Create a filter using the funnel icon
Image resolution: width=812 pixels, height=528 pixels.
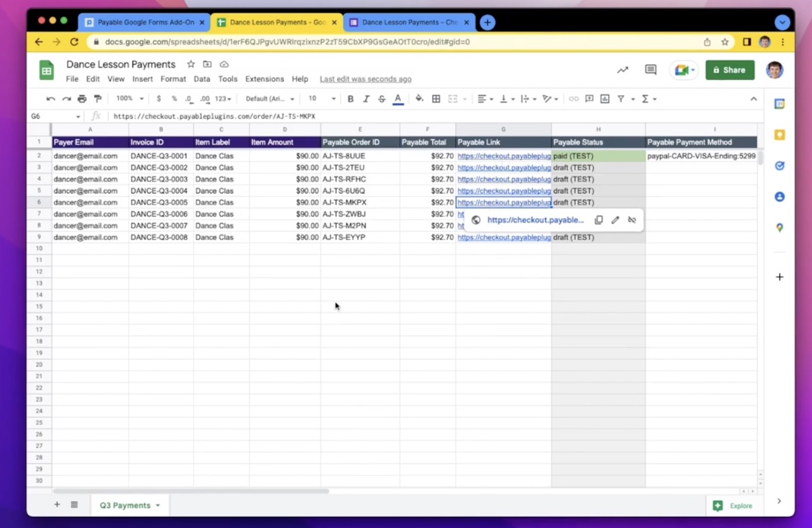click(620, 99)
